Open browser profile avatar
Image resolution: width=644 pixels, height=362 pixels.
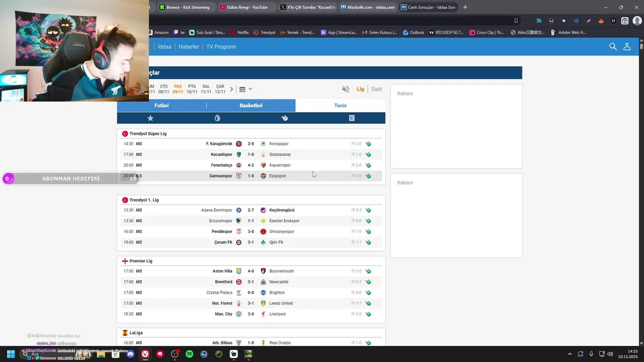point(637,21)
